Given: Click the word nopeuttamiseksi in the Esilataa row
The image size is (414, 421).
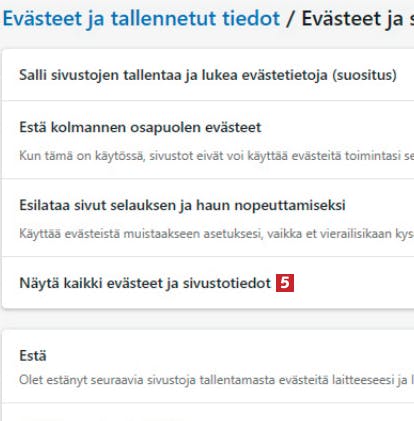Looking at the screenshot, I should 290,205.
